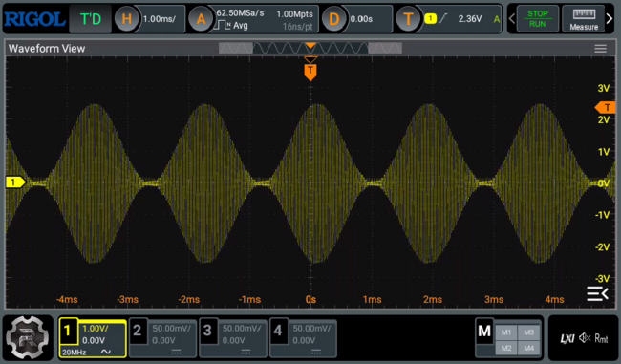Image resolution: width=621 pixels, height=364 pixels.
Task: Open the delay D settings icon
Action: (x=333, y=18)
